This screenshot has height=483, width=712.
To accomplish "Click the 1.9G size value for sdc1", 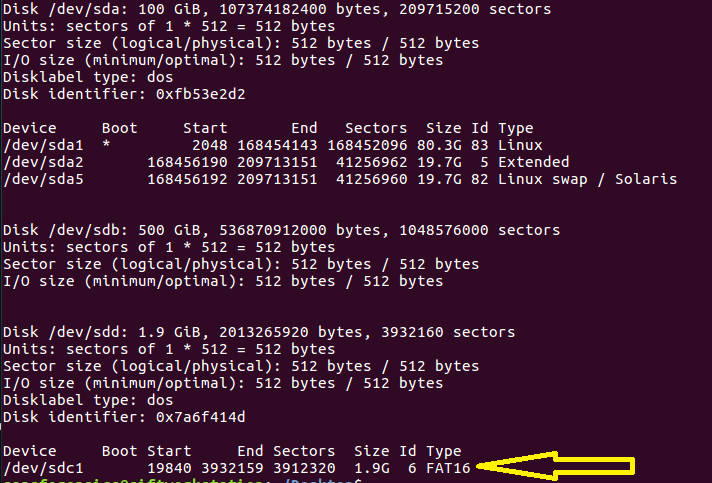I will (371, 468).
